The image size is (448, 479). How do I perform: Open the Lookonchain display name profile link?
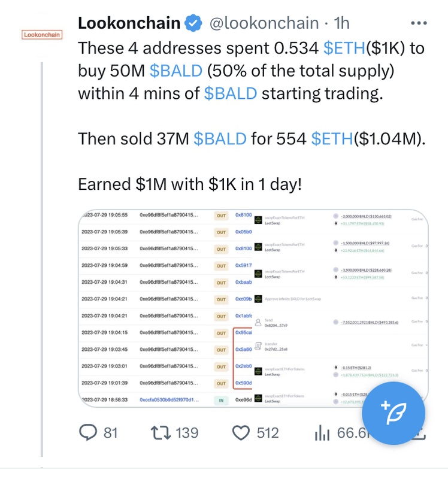coord(129,24)
